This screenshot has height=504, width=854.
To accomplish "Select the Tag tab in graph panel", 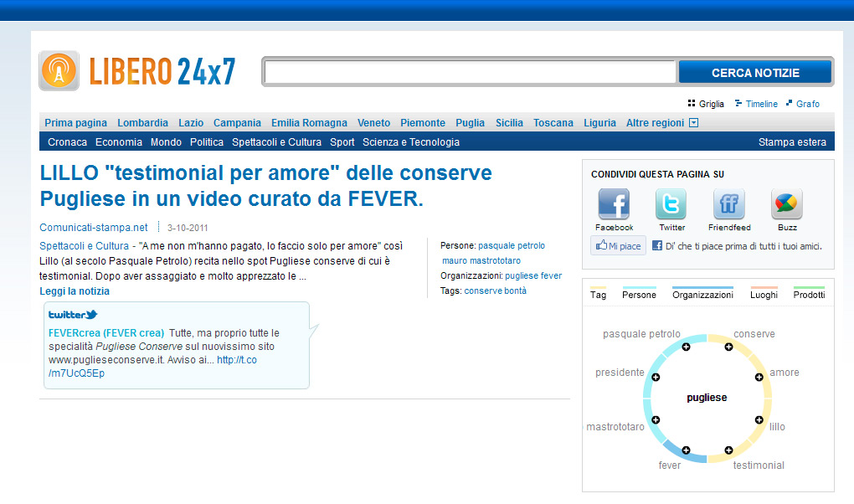I will [598, 294].
